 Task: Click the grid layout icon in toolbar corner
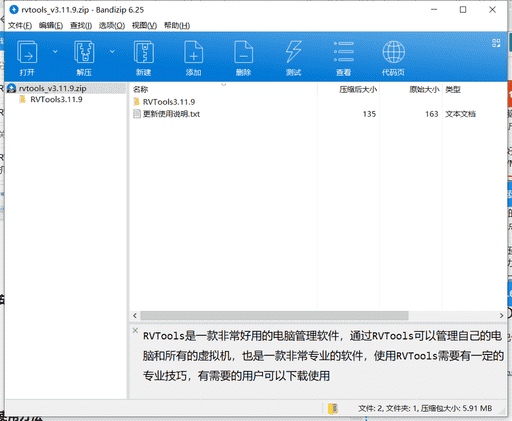coord(496,43)
